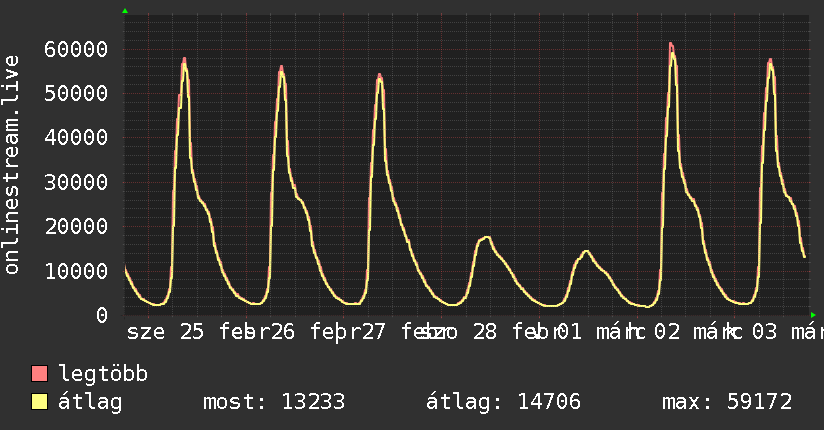
Task: Click the 60000 y-axis label
Action: click(x=76, y=49)
